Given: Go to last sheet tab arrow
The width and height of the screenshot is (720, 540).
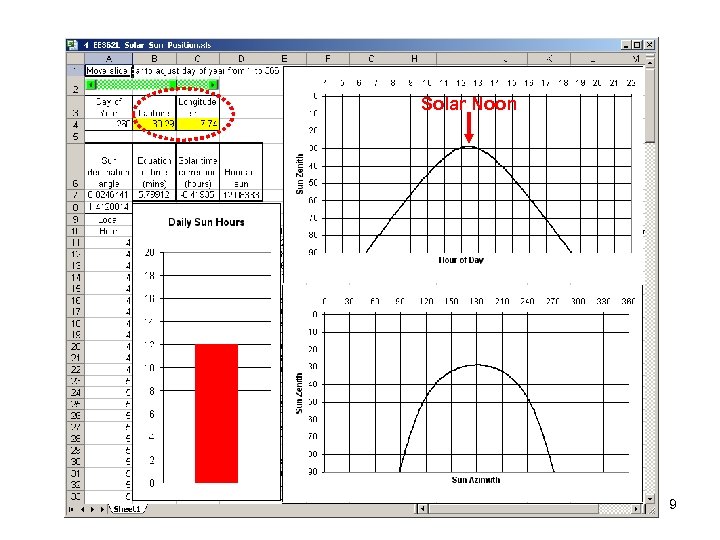Looking at the screenshot, I should (x=102, y=509).
